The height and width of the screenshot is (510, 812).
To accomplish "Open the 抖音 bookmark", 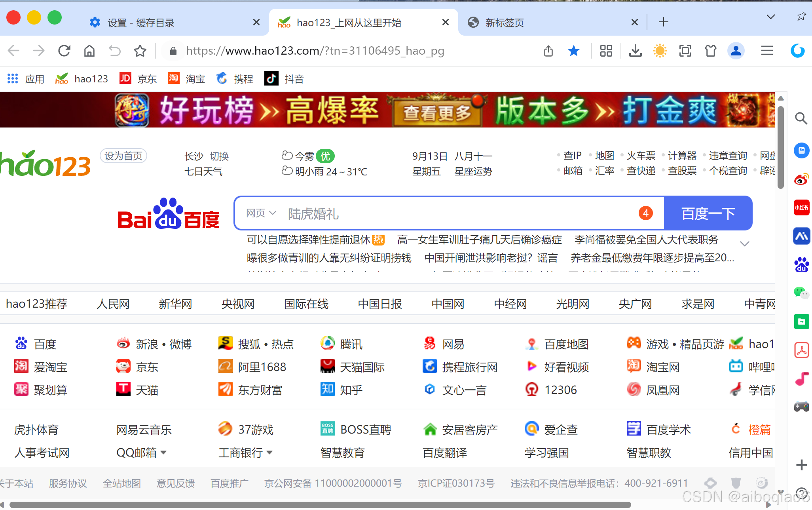I will (284, 79).
